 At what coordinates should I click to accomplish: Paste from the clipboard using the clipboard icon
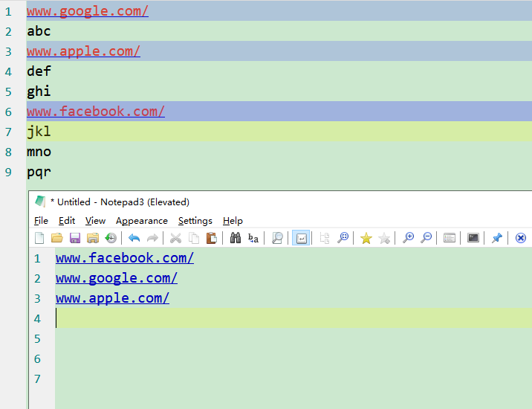tap(211, 238)
